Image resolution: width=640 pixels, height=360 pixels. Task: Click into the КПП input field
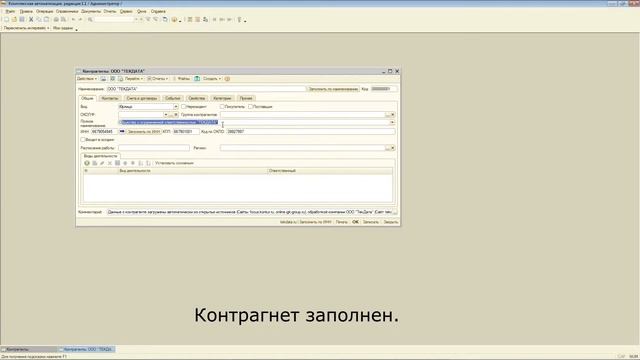186,131
